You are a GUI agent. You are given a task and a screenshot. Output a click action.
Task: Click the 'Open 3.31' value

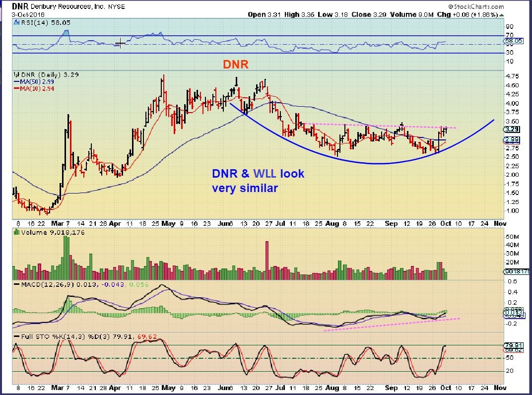(x=265, y=14)
